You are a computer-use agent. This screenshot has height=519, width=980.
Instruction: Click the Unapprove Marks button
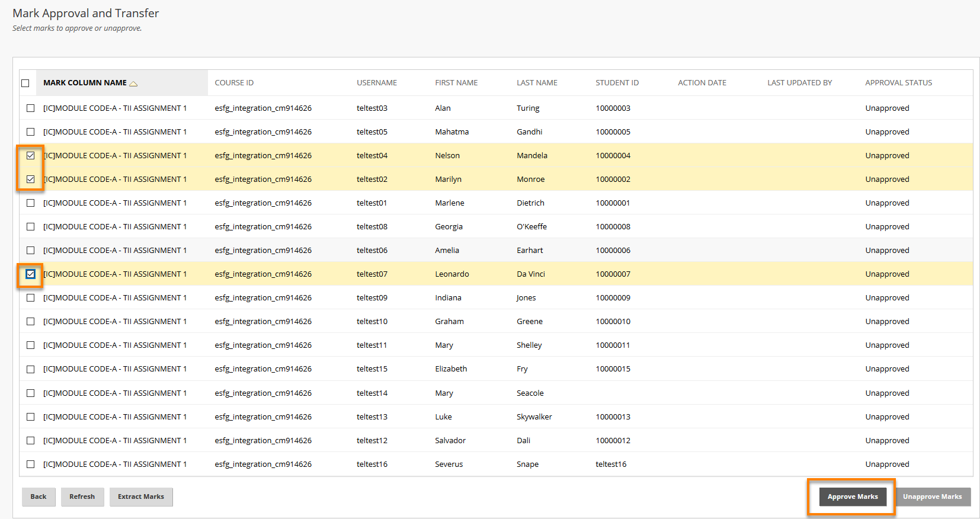932,497
